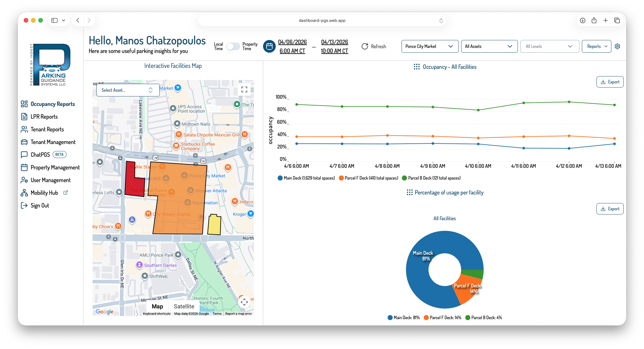Toggle Parcel F Deck series in line legend
The image size is (644, 349).
368,178
